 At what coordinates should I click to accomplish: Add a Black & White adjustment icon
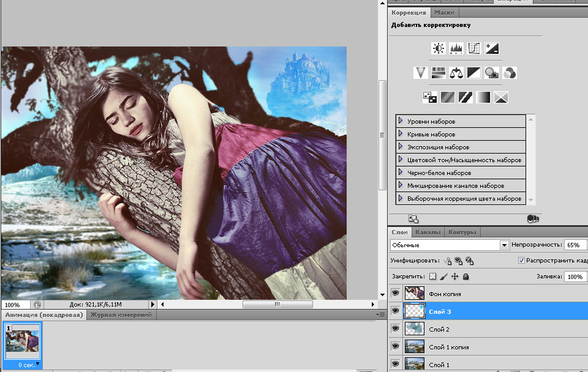click(x=474, y=73)
